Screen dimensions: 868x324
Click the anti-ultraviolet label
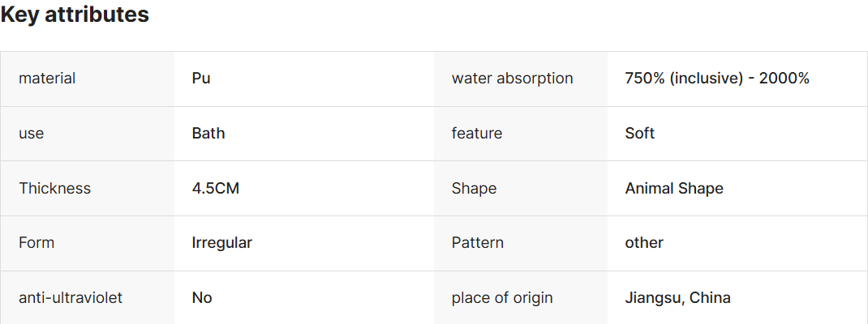[71, 298]
